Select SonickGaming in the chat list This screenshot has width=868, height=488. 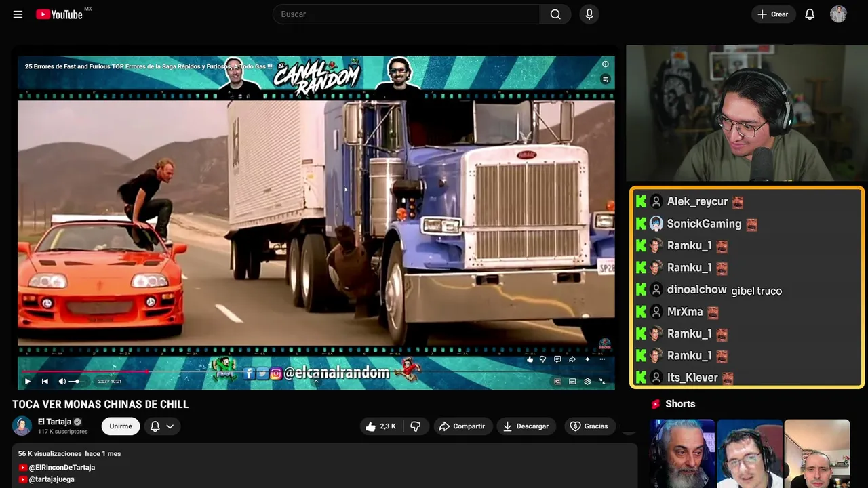(x=704, y=224)
